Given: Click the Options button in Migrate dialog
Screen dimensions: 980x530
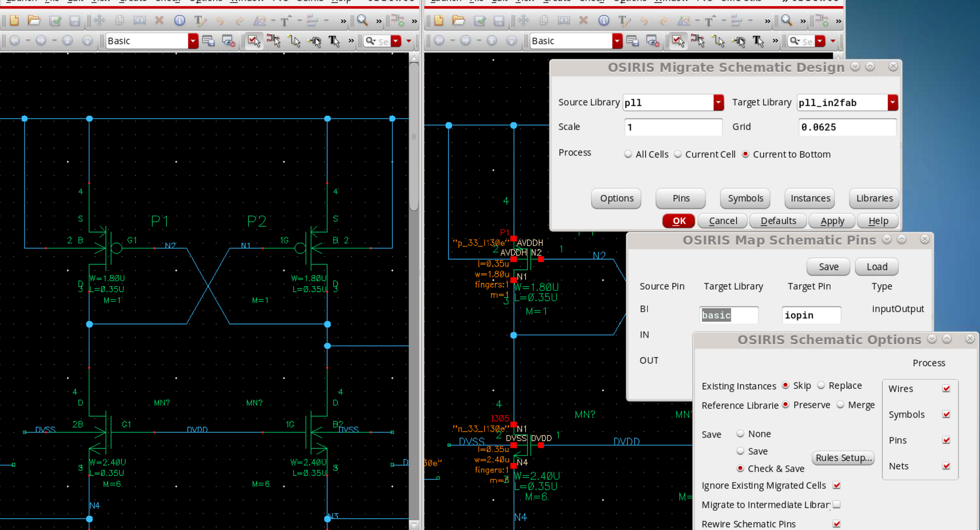Looking at the screenshot, I should tap(617, 198).
